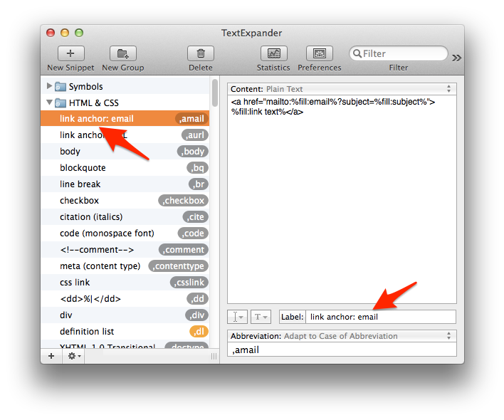This screenshot has height=420, width=504.
Task: Select the 'link anchor: email' snippet
Action: 125,119
